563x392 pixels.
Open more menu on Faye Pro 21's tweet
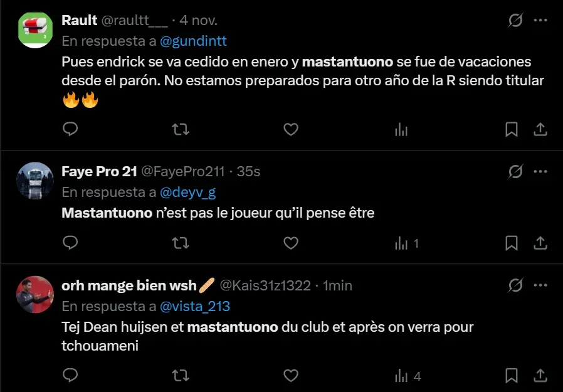540,172
